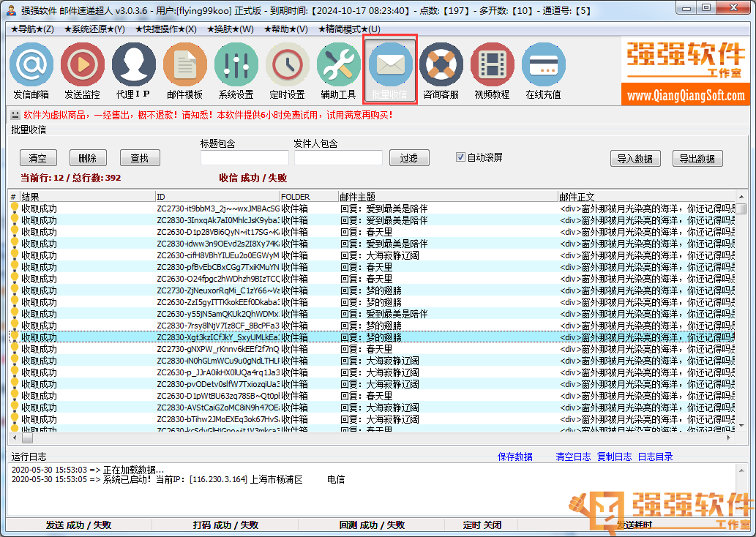This screenshot has height=537, width=756.
Task: Click log line 系统已启动 with current IP
Action: click(178, 480)
